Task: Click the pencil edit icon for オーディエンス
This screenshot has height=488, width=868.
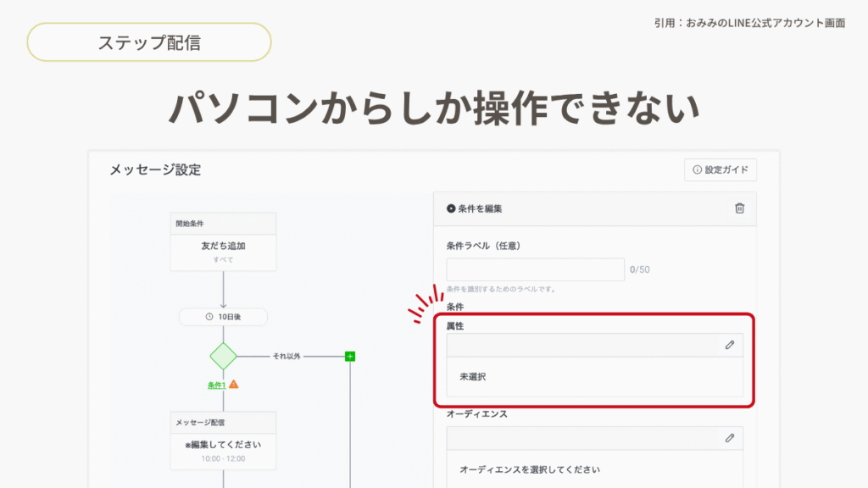Action: point(729,438)
